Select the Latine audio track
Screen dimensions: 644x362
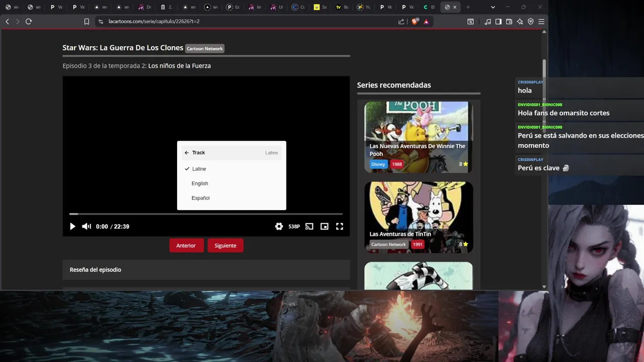coord(231,169)
